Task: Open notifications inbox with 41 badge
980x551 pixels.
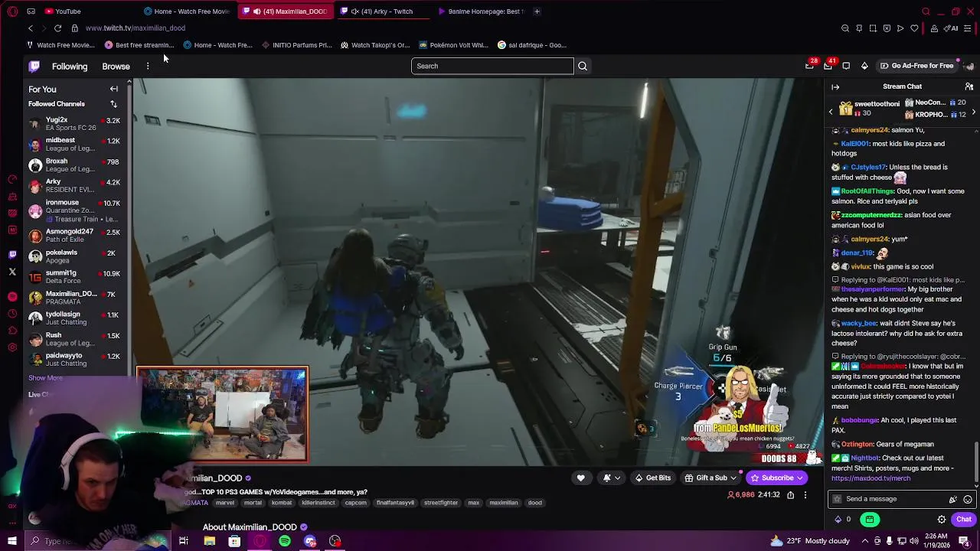Action: click(x=828, y=66)
